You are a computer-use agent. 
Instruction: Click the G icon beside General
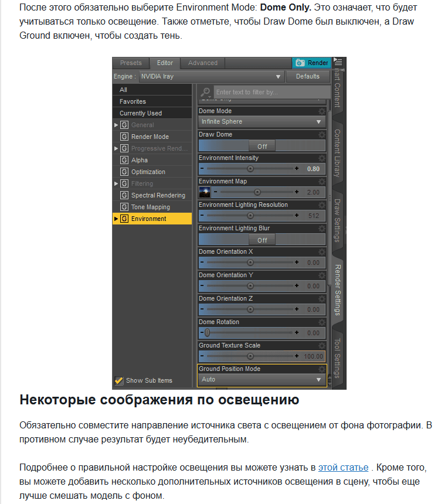coord(124,125)
